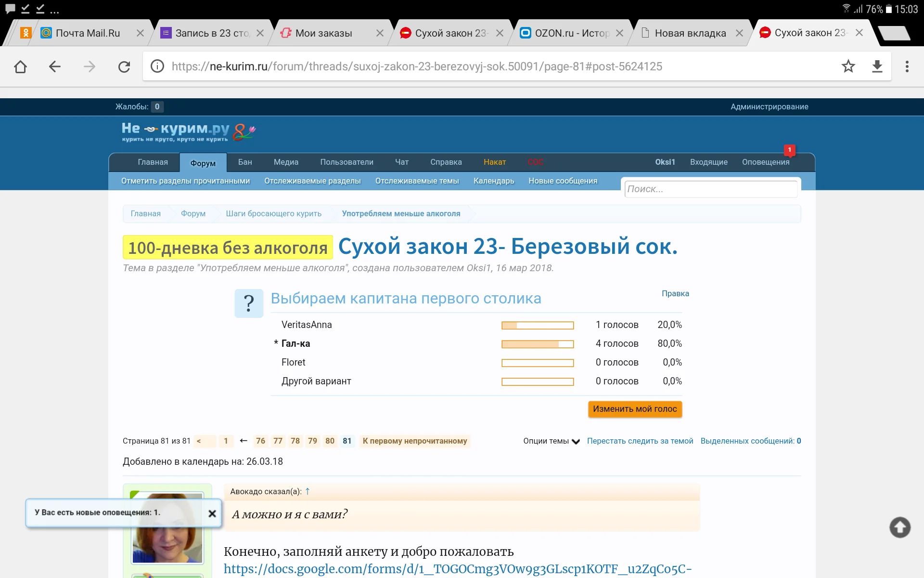Go back using the browser back arrow
924x578 pixels.
tap(55, 66)
